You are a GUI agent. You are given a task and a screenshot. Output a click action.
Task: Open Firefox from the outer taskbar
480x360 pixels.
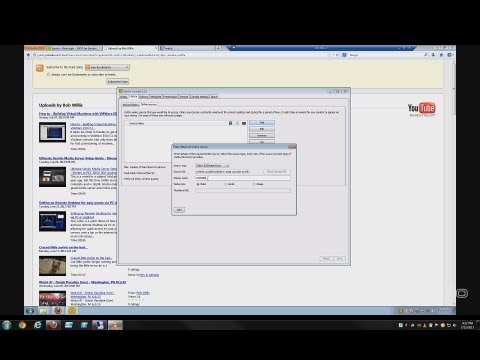click(53, 325)
